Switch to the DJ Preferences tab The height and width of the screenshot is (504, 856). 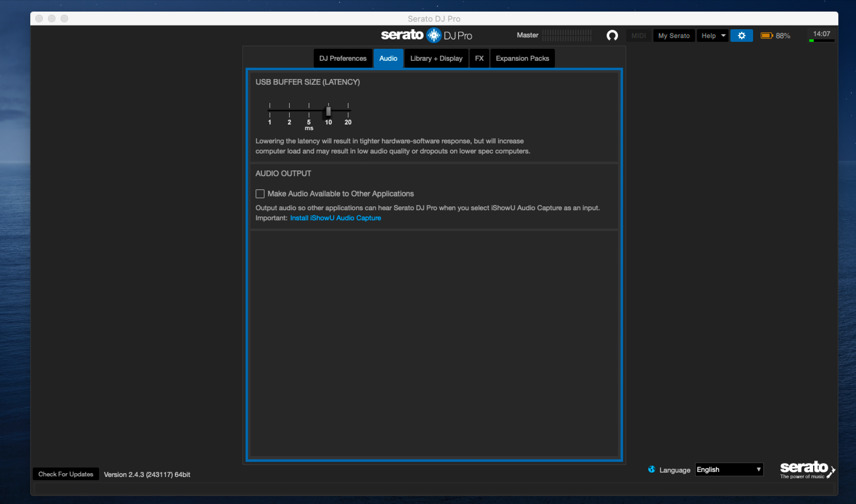point(343,59)
